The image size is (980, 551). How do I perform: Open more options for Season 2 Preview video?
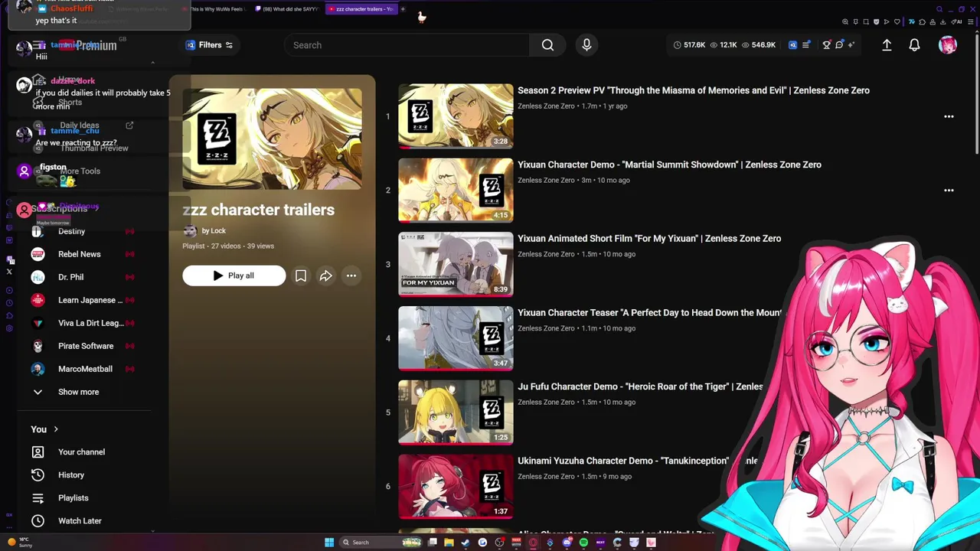(949, 116)
